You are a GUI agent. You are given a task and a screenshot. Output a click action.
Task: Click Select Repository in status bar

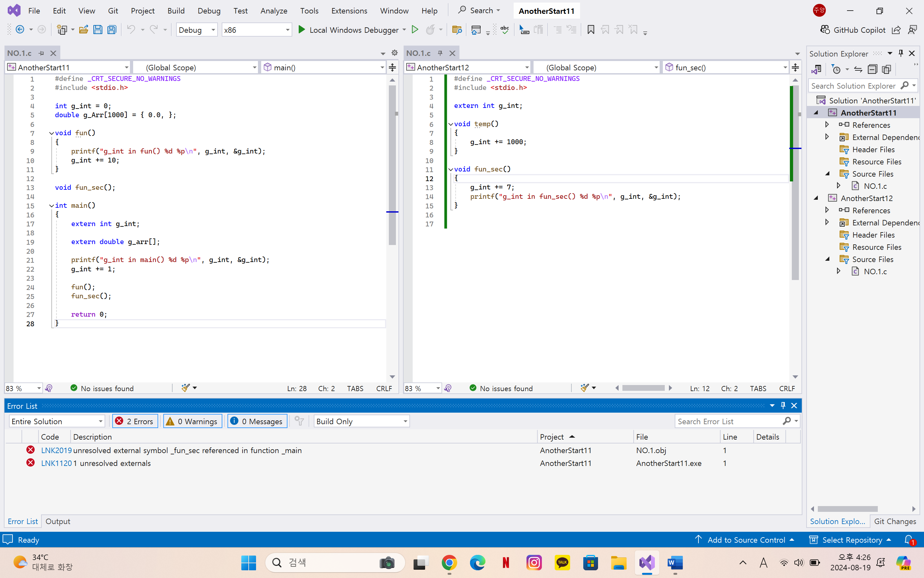tap(850, 540)
